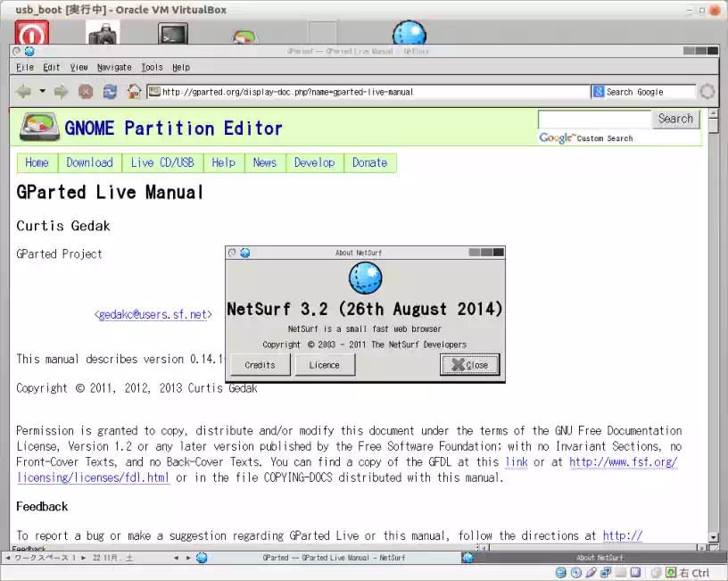Open the Help tab on page
Image resolution: width=728 pixels, height=581 pixels.
tap(224, 162)
